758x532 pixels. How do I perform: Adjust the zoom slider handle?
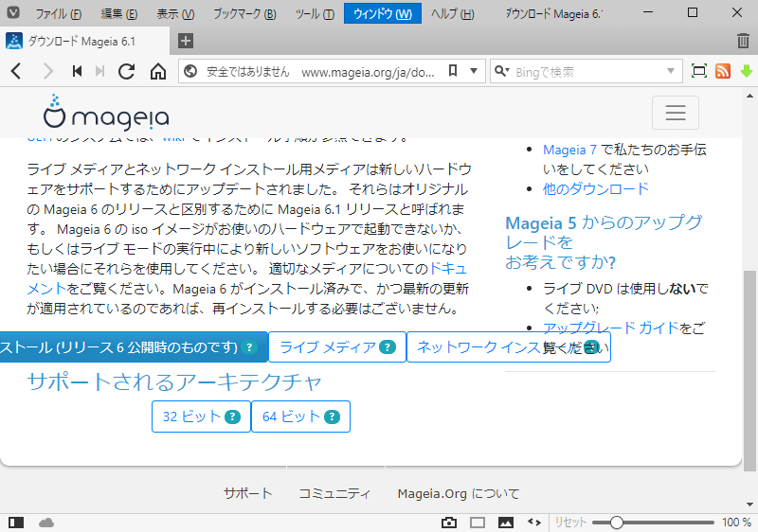point(617,523)
